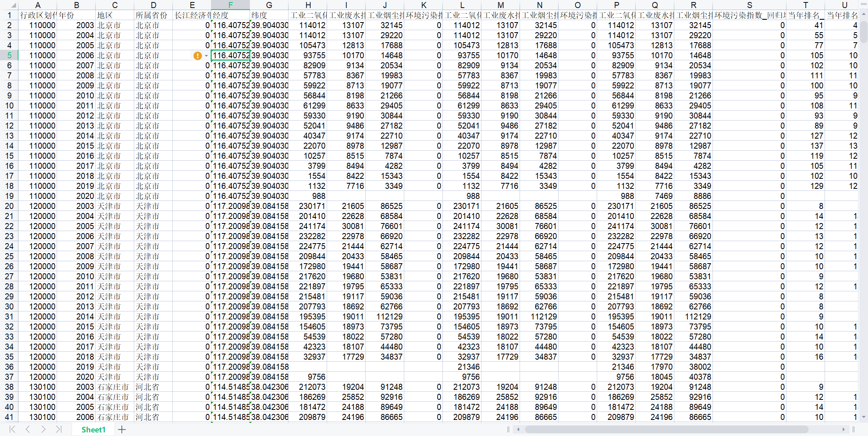Image resolution: width=868 pixels, height=436 pixels.
Task: Click the horizontal scrollbar right arrow
Action: tap(843, 430)
